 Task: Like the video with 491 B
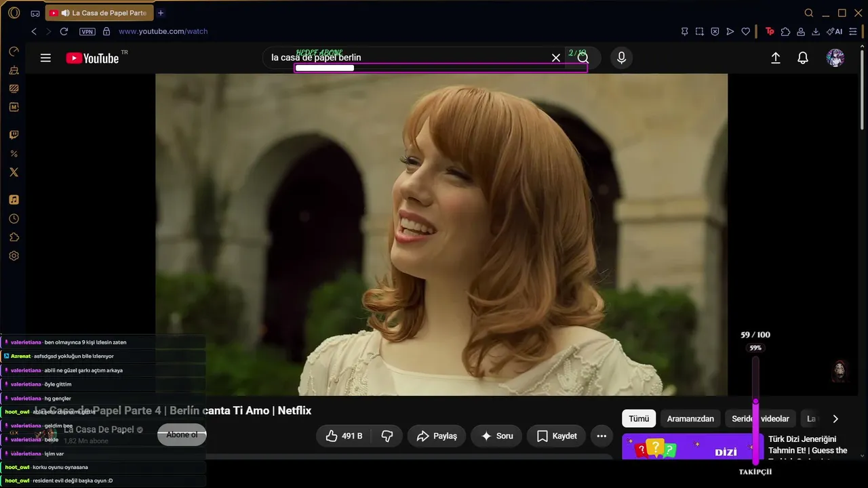pyautogui.click(x=344, y=436)
